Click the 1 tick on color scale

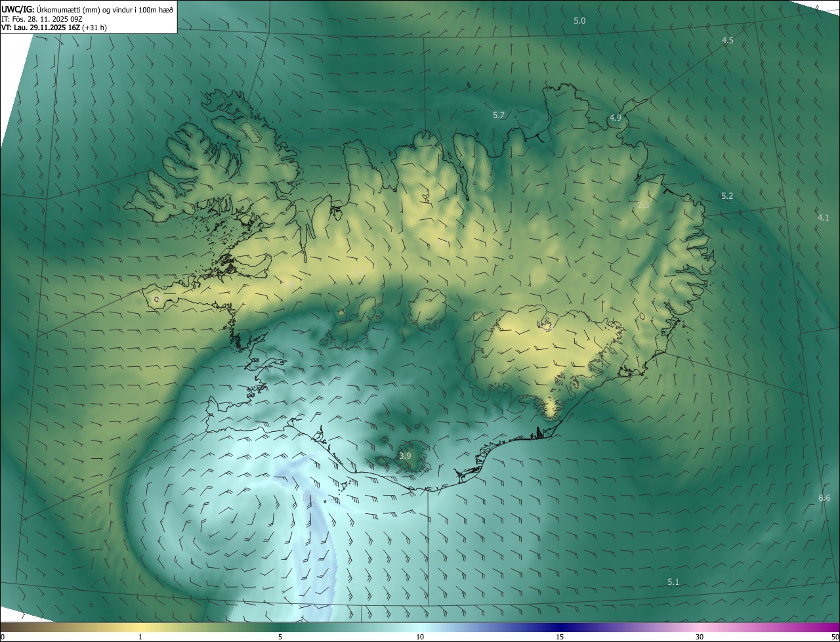click(140, 637)
